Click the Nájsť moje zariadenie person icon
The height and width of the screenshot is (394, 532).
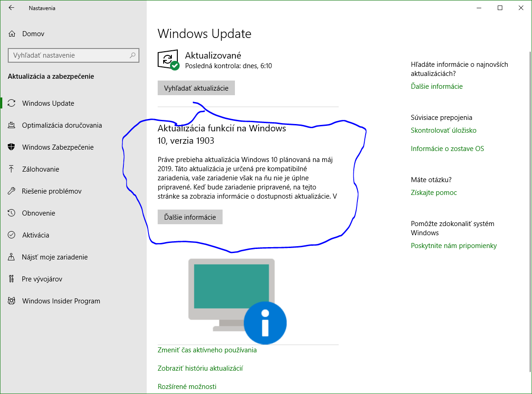pyautogui.click(x=11, y=257)
